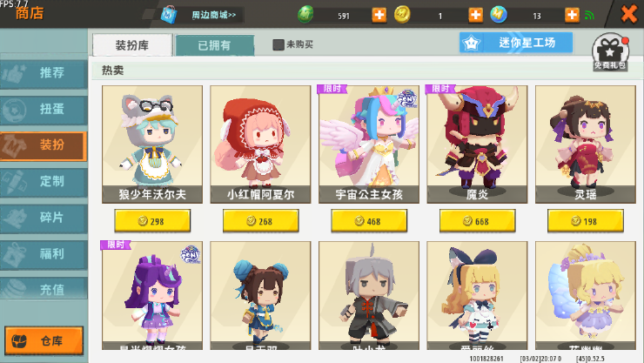Viewport: 644px width, 363px height.
Task: Switch to the 已拥有 tab
Action: (x=214, y=45)
